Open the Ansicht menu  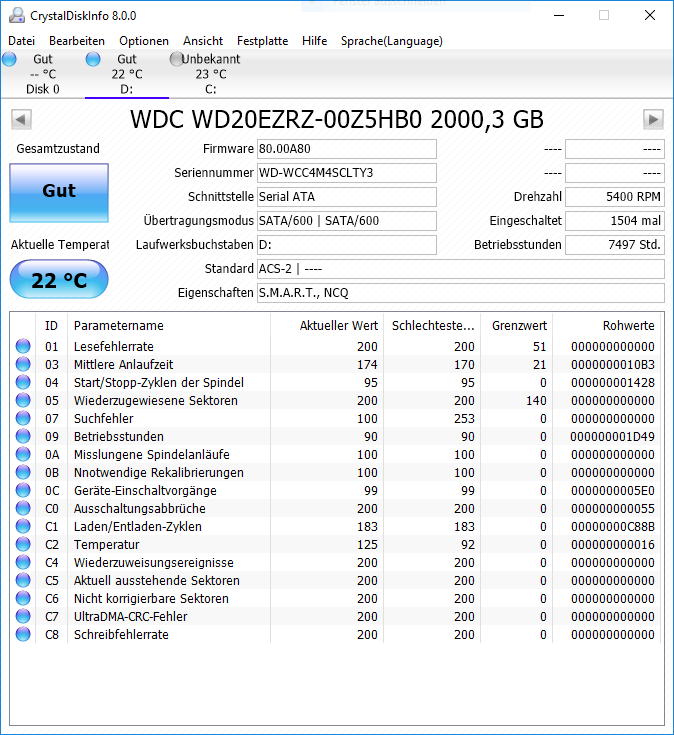click(203, 41)
